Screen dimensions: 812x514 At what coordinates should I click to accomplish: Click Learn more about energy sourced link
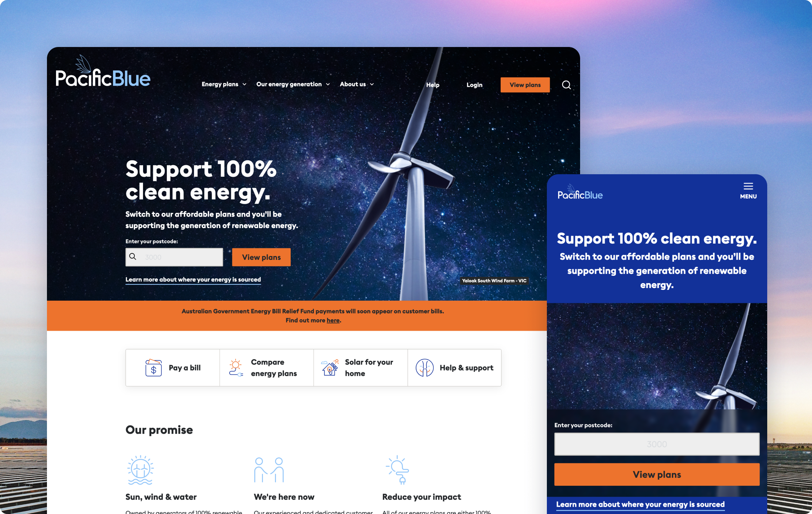[x=193, y=279]
